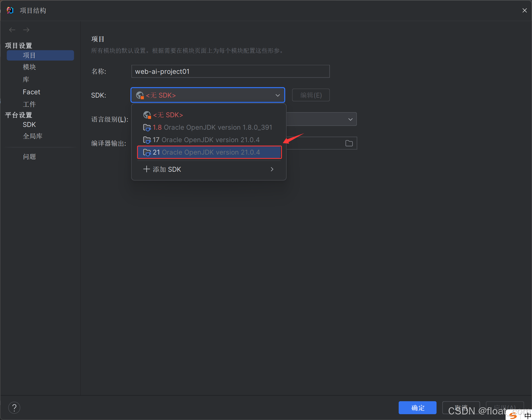Click the IntelliJ logo in title bar
Screen dimensions: 532x420
[x=10, y=11]
